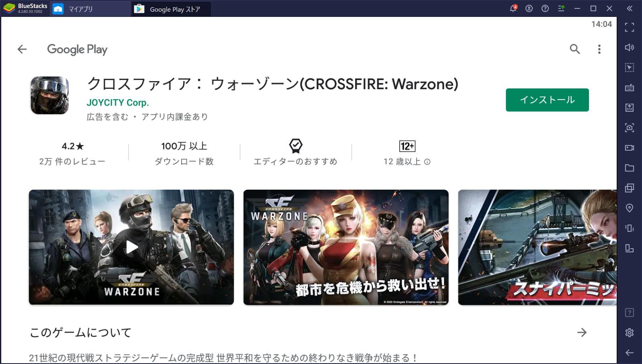The width and height of the screenshot is (642, 364).
Task: Click the エディターのおすすめ badge
Action: point(295,153)
